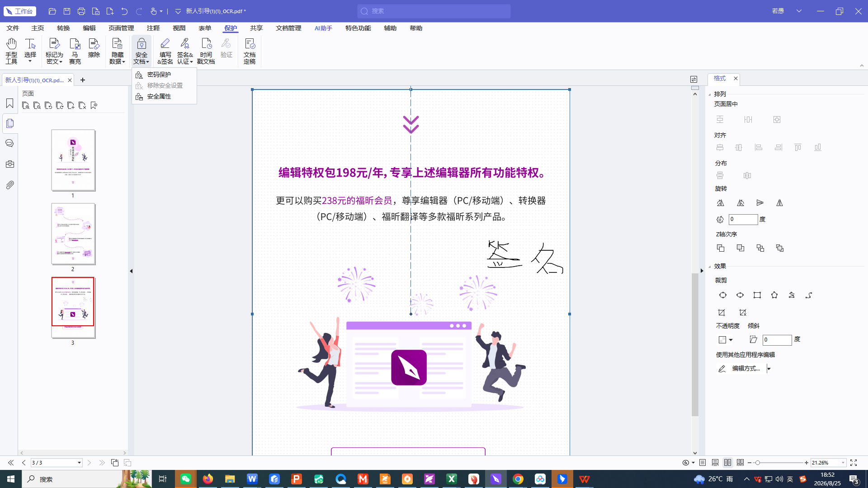Select the 手型工具 hand tool
This screenshot has width=868, height=488.
(11, 51)
